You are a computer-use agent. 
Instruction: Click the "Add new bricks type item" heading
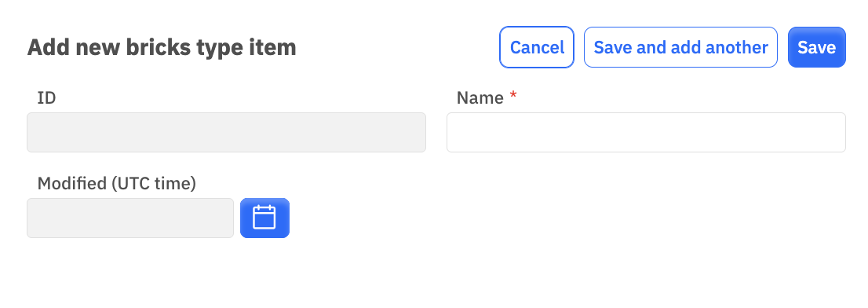[162, 48]
